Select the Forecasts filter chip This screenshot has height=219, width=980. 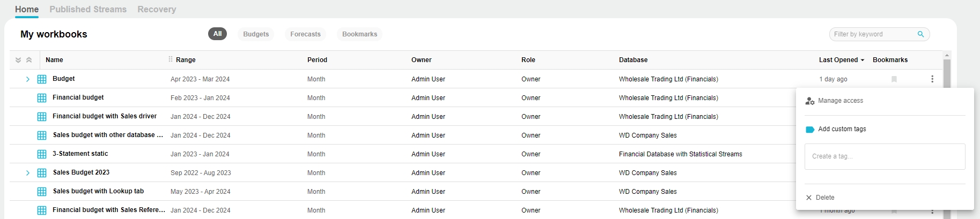(305, 34)
